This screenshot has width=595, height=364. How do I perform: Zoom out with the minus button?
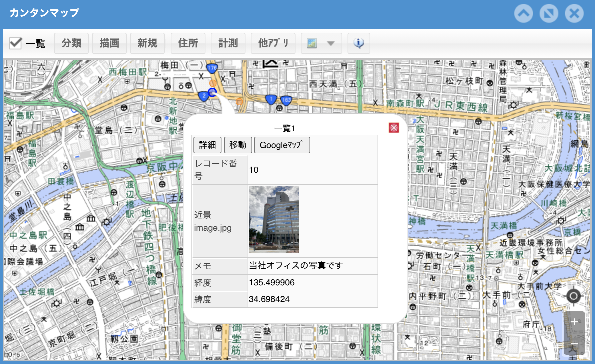(574, 344)
